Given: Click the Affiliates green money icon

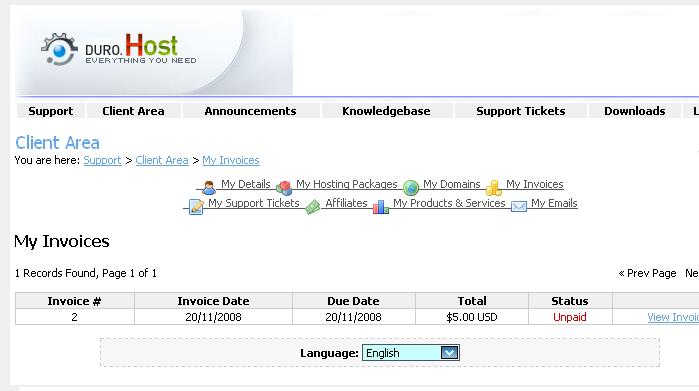Looking at the screenshot, I should (x=312, y=207).
